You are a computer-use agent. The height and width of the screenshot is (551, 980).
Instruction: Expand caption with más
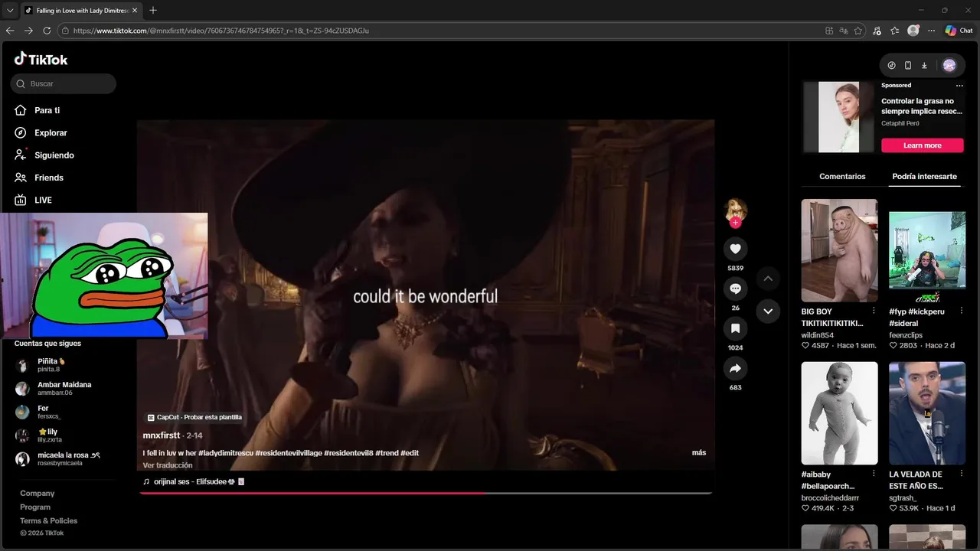(698, 452)
